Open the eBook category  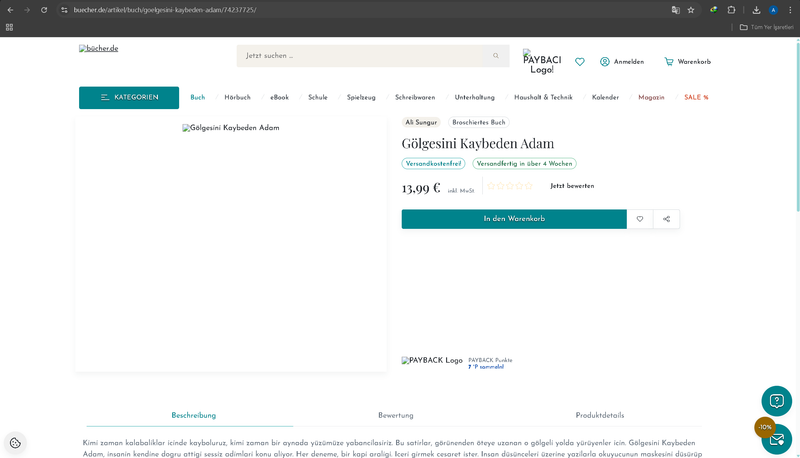tap(279, 97)
